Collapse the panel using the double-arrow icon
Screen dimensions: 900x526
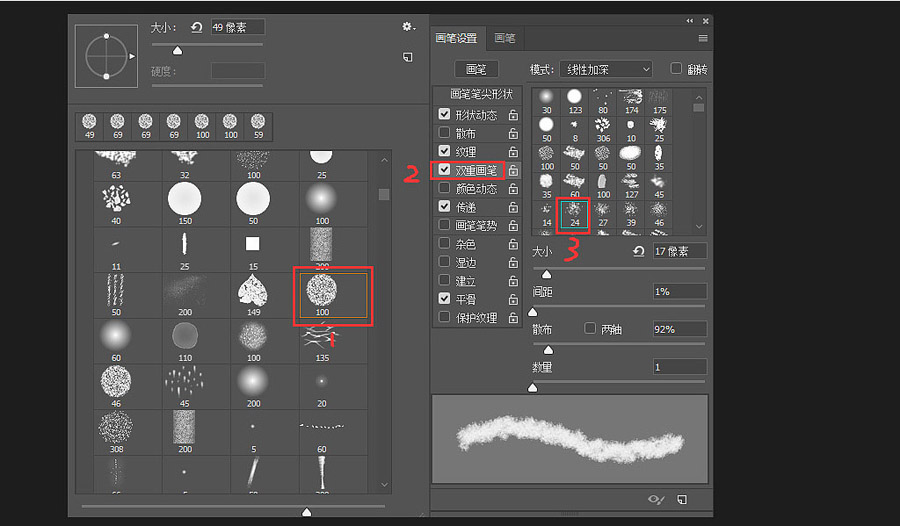point(689,20)
